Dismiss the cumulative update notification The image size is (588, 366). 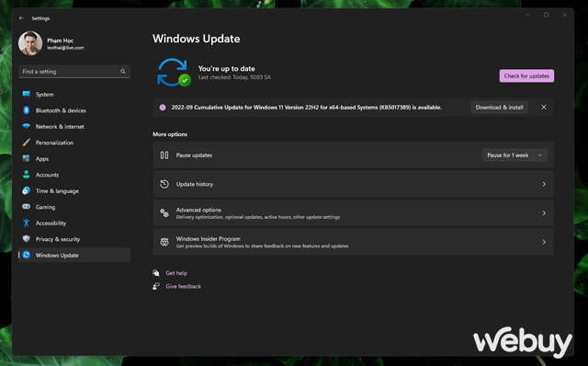pyautogui.click(x=544, y=108)
